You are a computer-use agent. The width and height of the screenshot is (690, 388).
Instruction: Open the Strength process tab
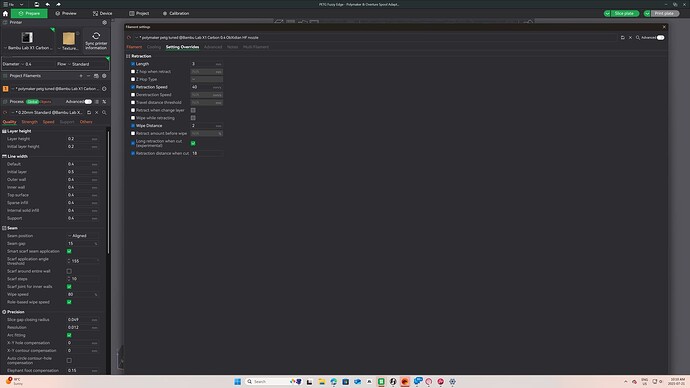[x=29, y=122]
